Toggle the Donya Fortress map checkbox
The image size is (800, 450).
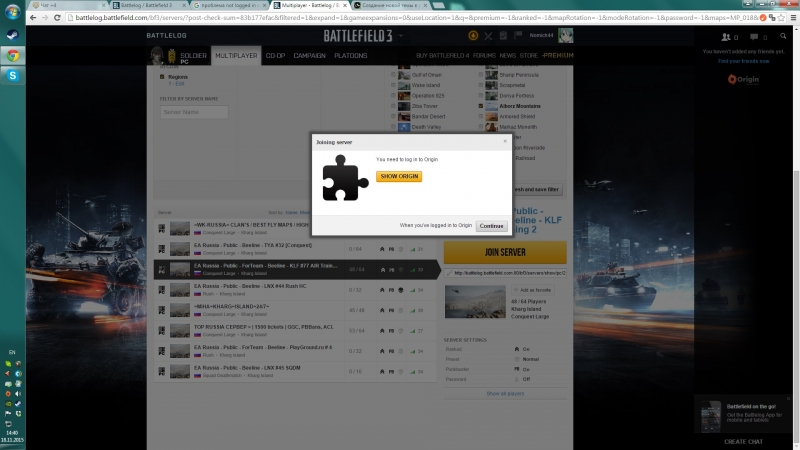click(x=481, y=95)
